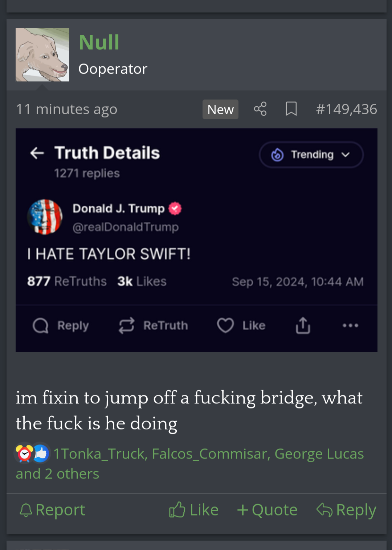The image size is (392, 550).
Task: Click the reaction emoji icons
Action: click(x=32, y=453)
